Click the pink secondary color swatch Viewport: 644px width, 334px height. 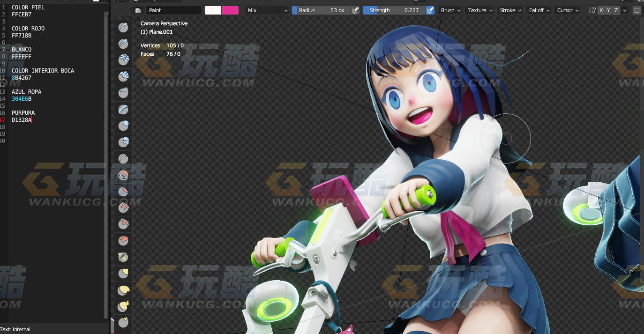(230, 10)
